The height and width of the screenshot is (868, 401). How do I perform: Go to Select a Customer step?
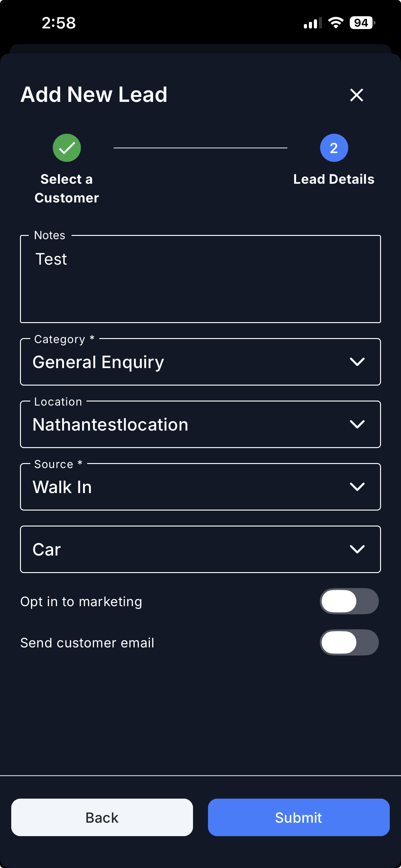(x=67, y=188)
